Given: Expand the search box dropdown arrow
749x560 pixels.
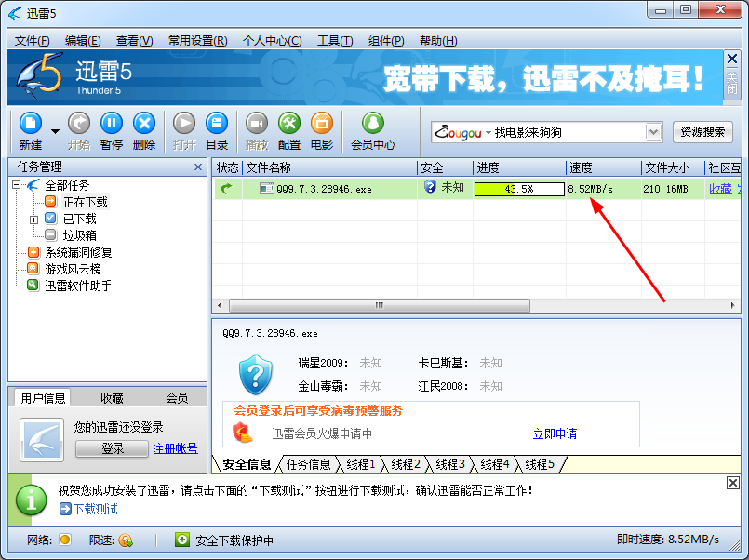Looking at the screenshot, I should (653, 132).
